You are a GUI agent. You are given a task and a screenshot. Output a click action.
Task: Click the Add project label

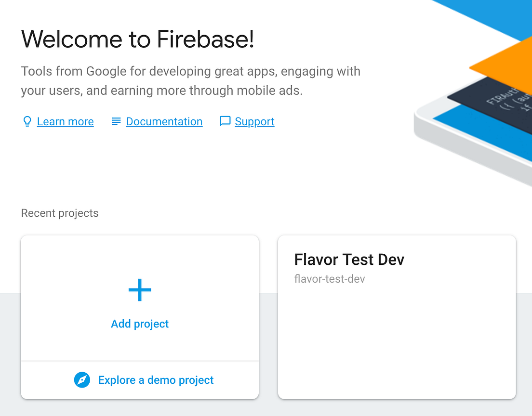(140, 324)
